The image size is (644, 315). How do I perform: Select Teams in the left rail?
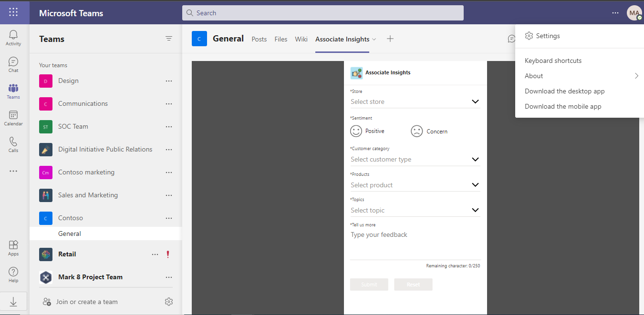(x=13, y=91)
